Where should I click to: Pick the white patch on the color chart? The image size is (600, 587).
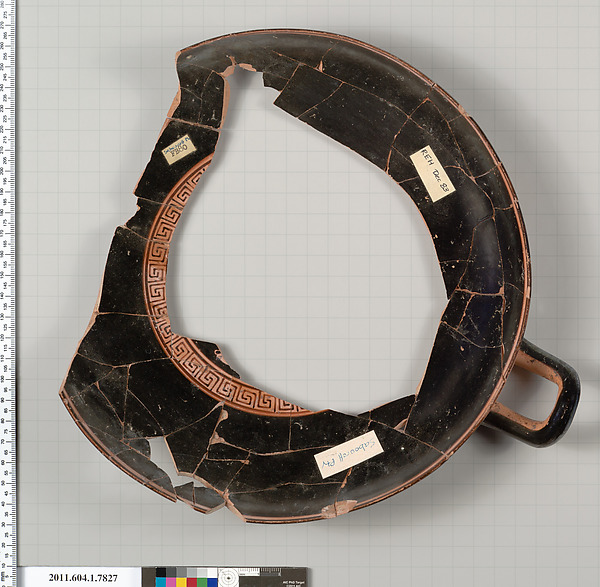[212, 572]
